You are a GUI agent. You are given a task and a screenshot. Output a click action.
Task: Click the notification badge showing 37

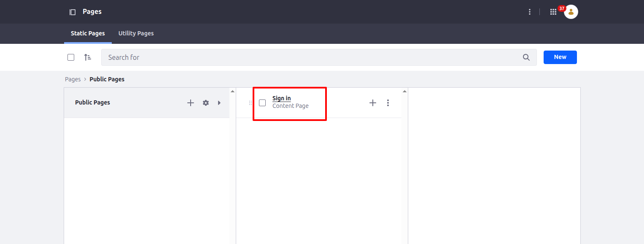pos(562,8)
